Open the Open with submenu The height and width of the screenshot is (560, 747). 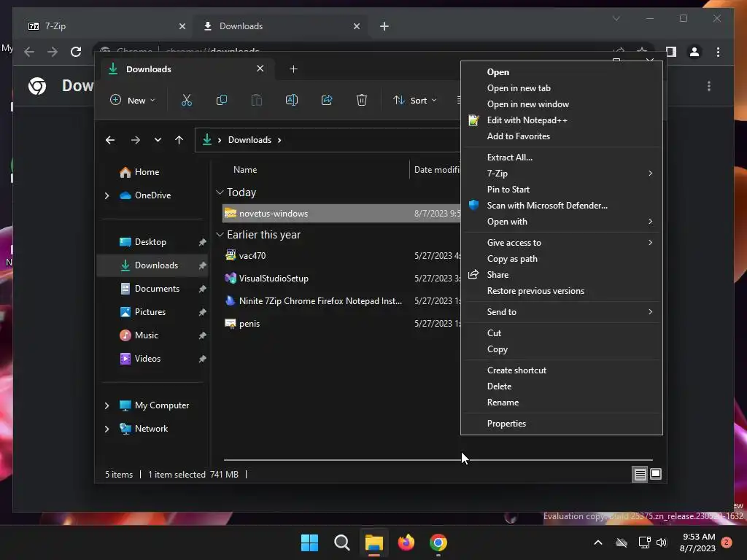tap(562, 222)
